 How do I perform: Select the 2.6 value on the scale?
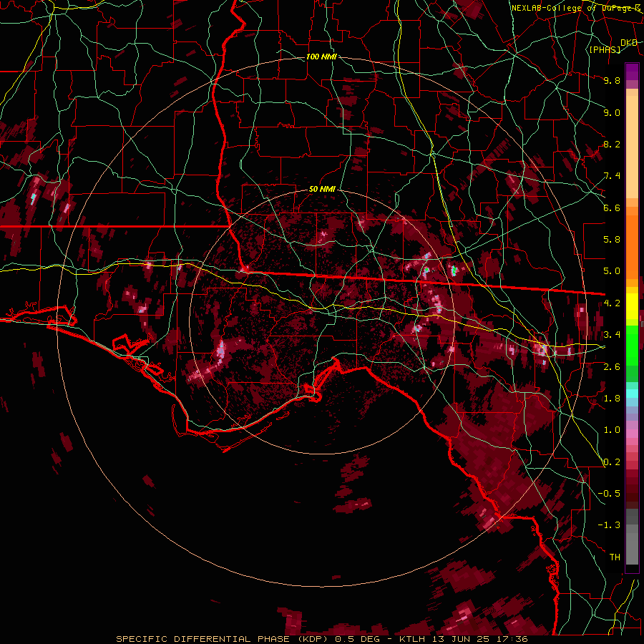pos(612,367)
